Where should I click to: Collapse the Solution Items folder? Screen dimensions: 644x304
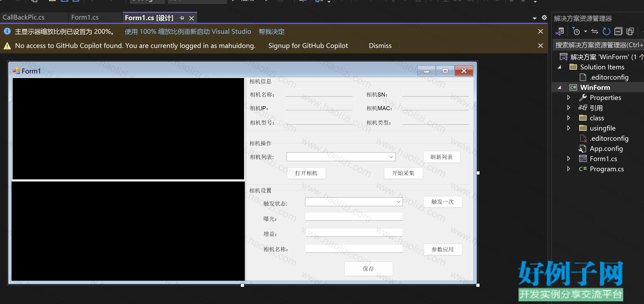tap(559, 67)
